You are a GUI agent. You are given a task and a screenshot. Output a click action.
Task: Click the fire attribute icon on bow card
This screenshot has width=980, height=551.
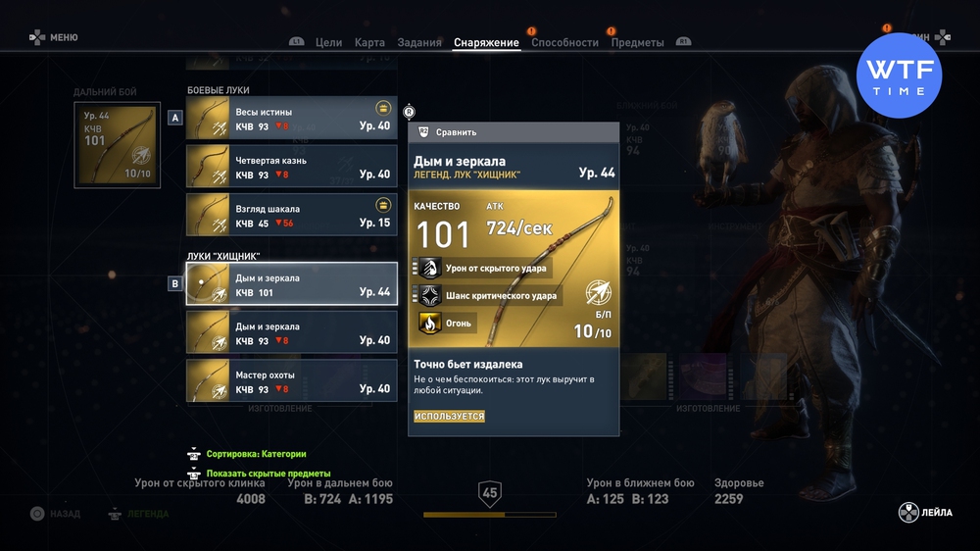click(429, 324)
